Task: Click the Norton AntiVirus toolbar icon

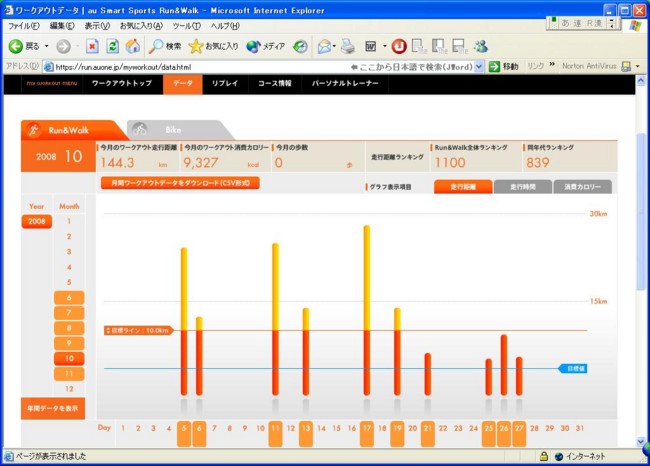Action: (626, 66)
